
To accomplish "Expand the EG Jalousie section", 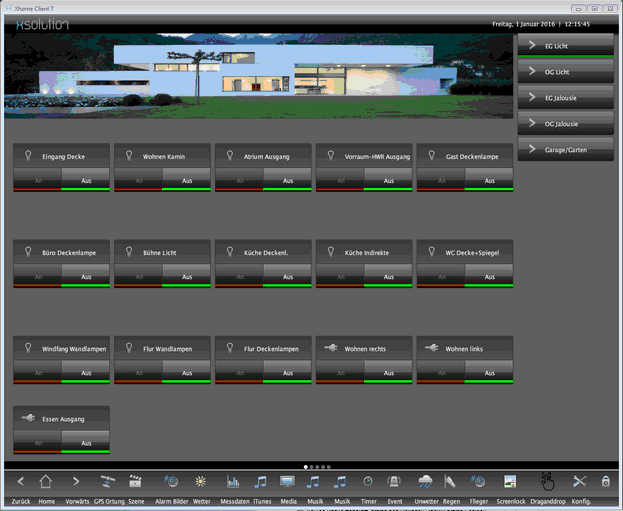I will pyautogui.click(x=565, y=97).
